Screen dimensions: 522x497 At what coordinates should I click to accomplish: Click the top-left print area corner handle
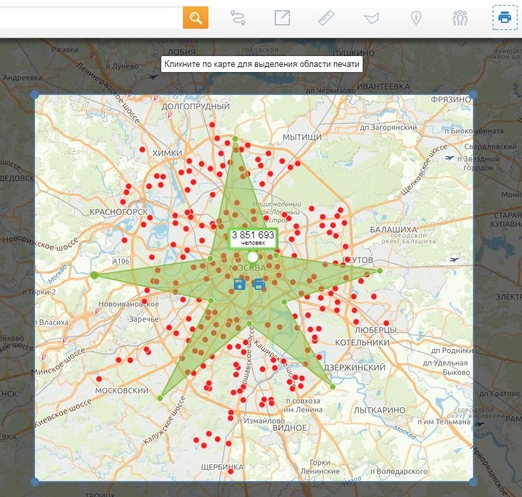click(x=35, y=95)
